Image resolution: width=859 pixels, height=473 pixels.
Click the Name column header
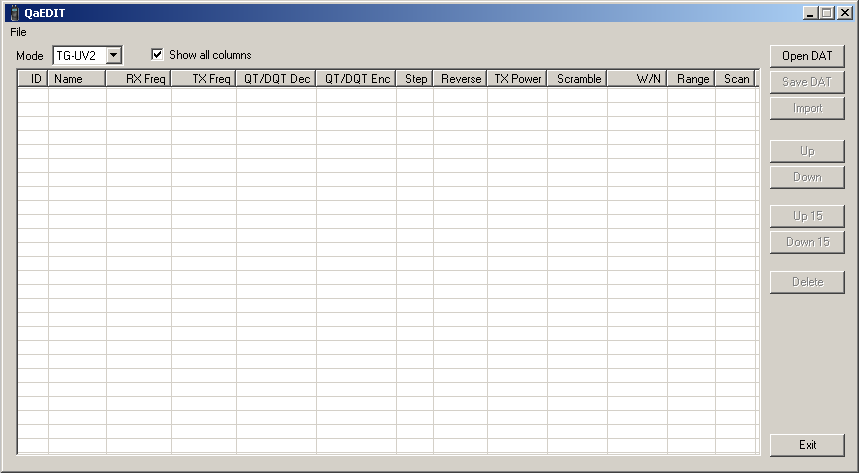77,78
